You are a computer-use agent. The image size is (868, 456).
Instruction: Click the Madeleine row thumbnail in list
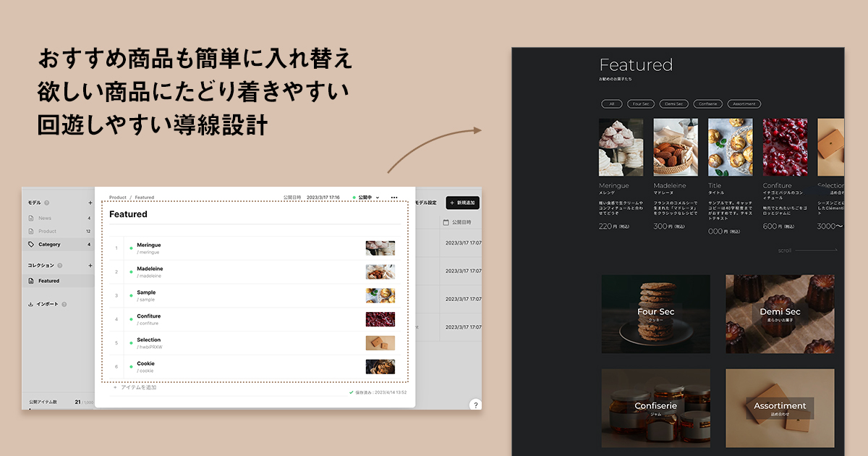[x=380, y=272]
